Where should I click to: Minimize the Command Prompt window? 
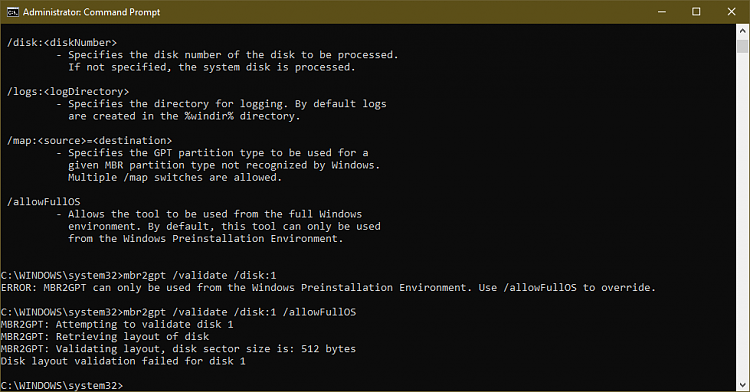tap(662, 12)
